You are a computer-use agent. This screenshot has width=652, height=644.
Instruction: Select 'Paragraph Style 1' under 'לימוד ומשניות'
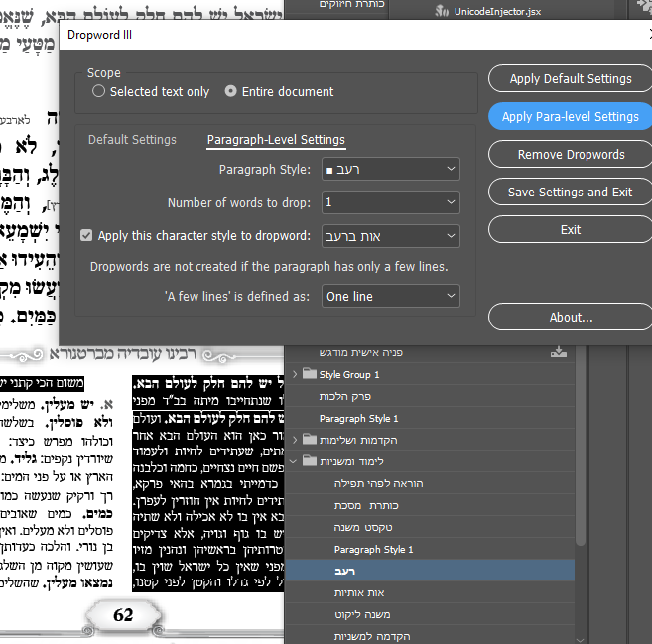pyautogui.click(x=430, y=549)
